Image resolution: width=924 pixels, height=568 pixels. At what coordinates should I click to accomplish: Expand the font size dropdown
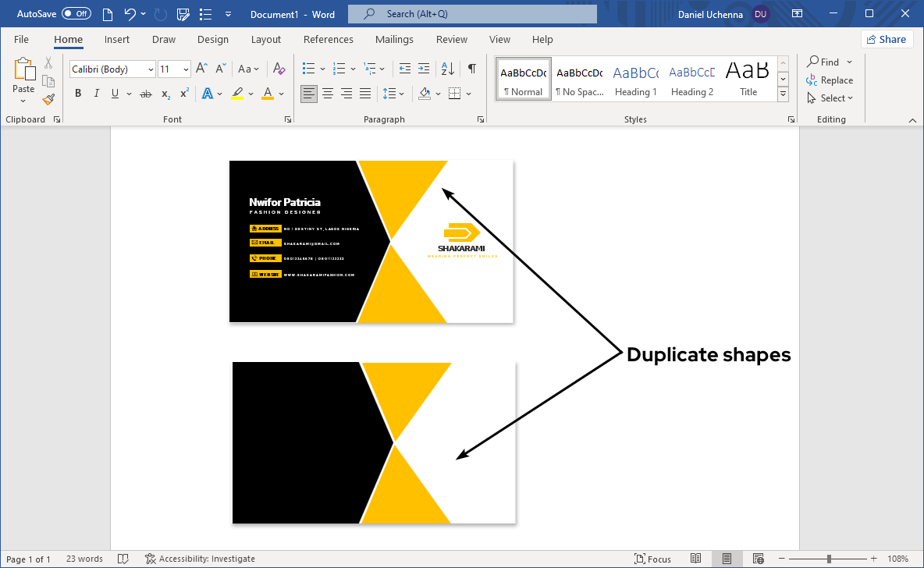tap(186, 69)
